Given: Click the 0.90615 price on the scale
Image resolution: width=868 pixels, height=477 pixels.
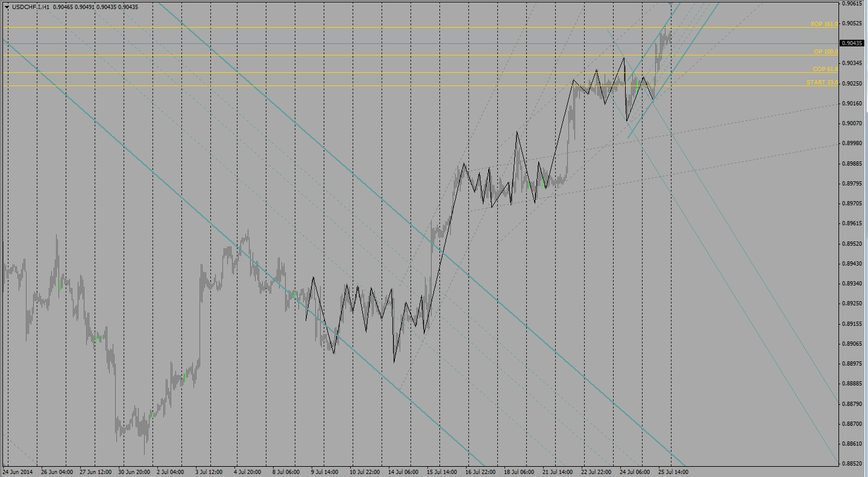Looking at the screenshot, I should click(852, 4).
